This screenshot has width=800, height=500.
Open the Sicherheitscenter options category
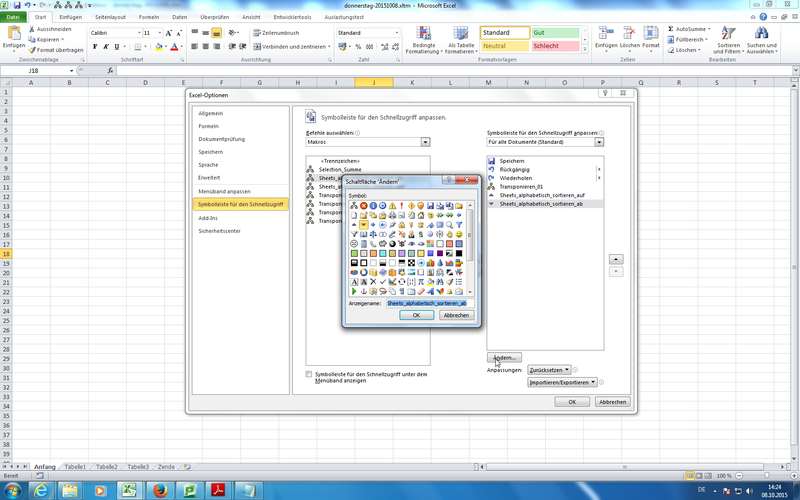[x=219, y=230]
